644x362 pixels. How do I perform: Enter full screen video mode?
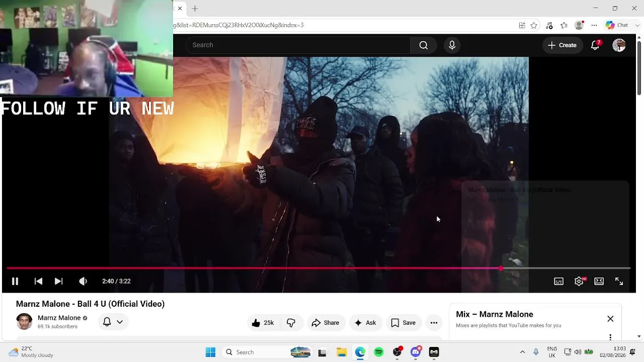(619, 281)
